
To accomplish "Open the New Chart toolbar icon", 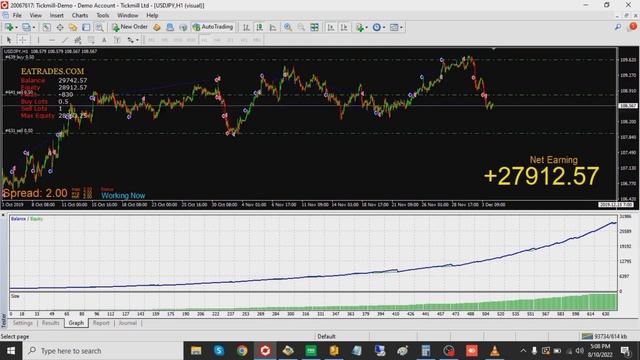I will pos(9,27).
